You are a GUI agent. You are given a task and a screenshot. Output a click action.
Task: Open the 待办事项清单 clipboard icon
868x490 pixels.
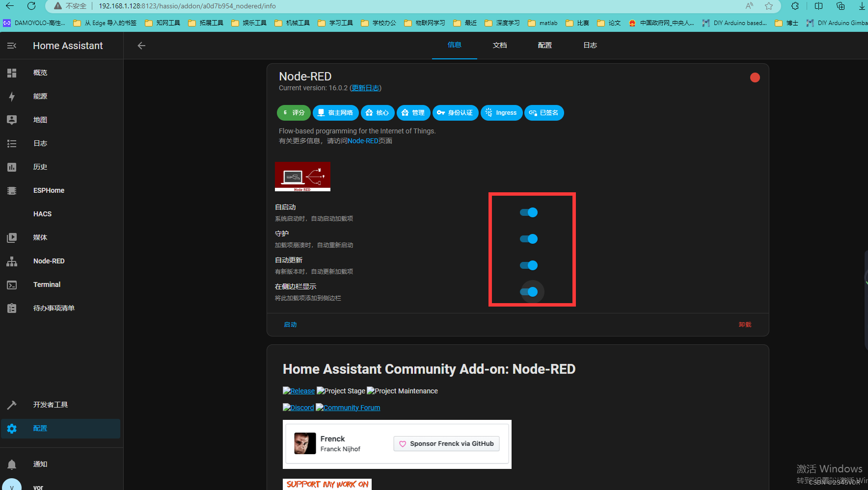point(12,308)
